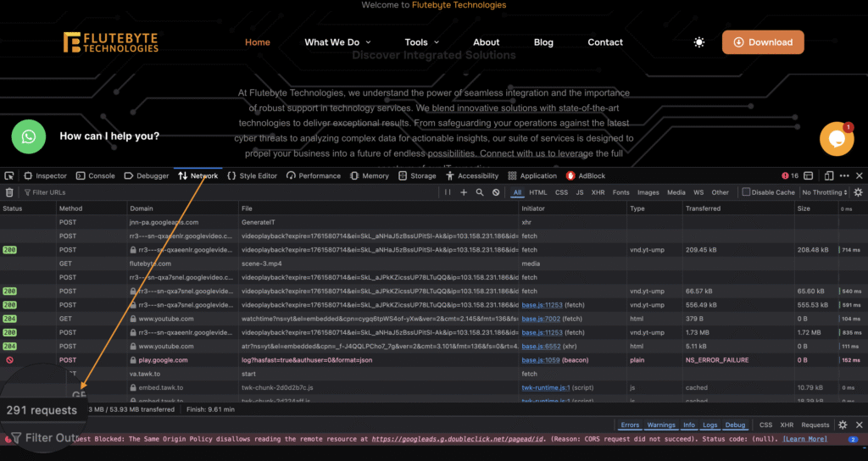Click the element picker icon in DevTools
This screenshot has width=868, height=461.
point(9,176)
